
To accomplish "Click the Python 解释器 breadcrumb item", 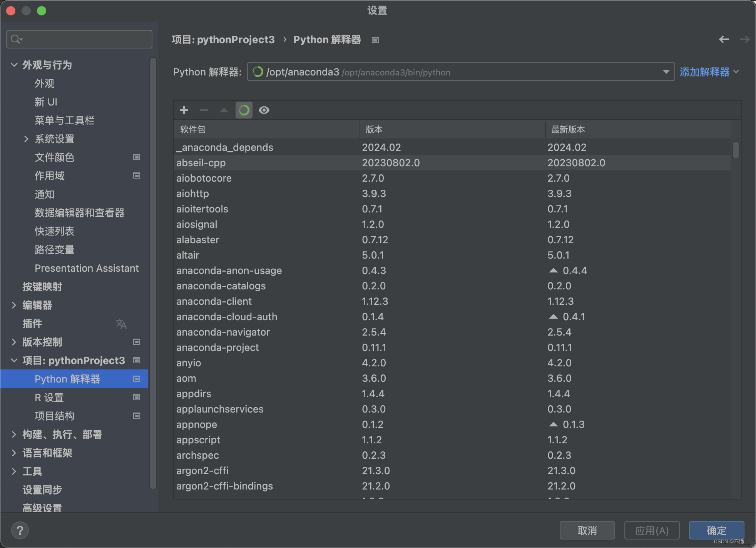I will pyautogui.click(x=327, y=40).
